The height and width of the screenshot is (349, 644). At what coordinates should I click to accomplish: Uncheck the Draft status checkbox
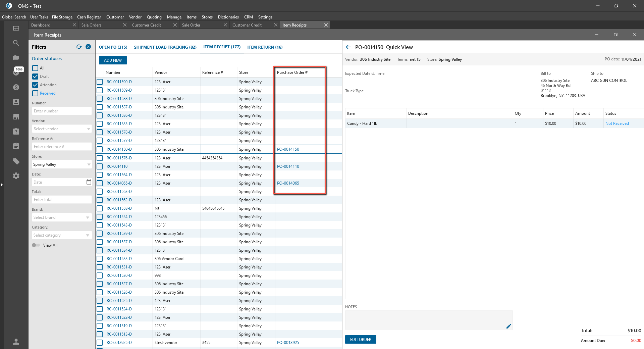point(35,77)
